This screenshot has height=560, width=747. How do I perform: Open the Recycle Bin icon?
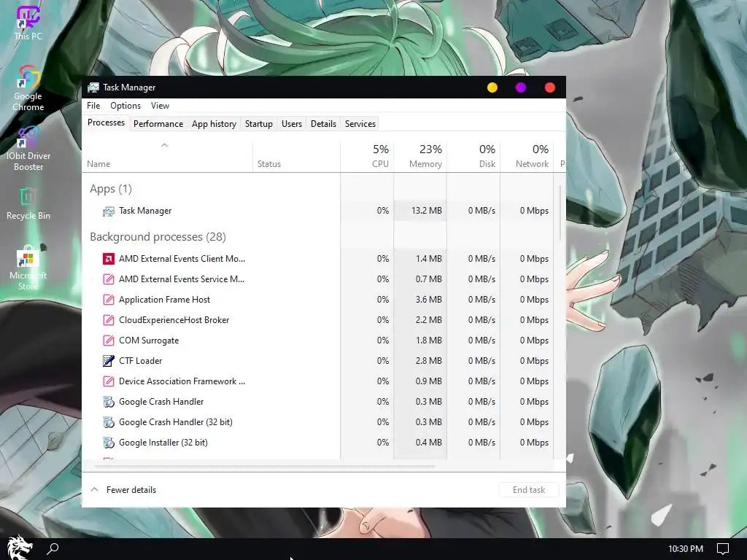coord(28,203)
